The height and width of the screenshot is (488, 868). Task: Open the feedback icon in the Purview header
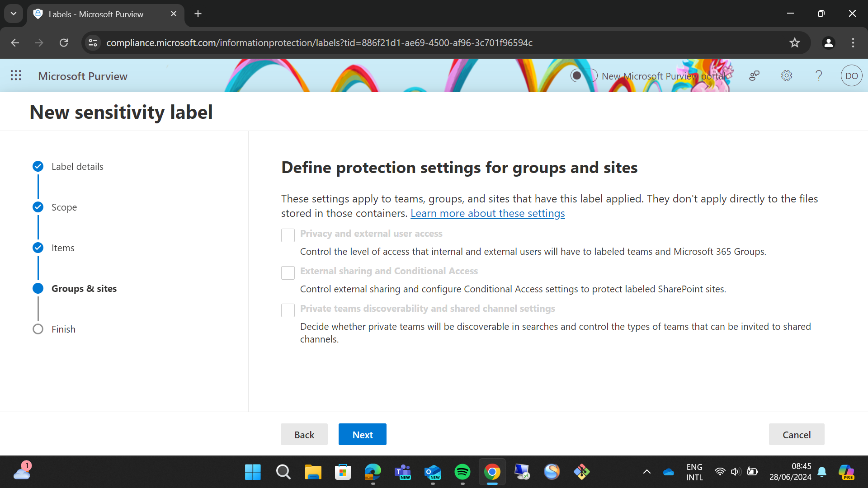tap(754, 75)
